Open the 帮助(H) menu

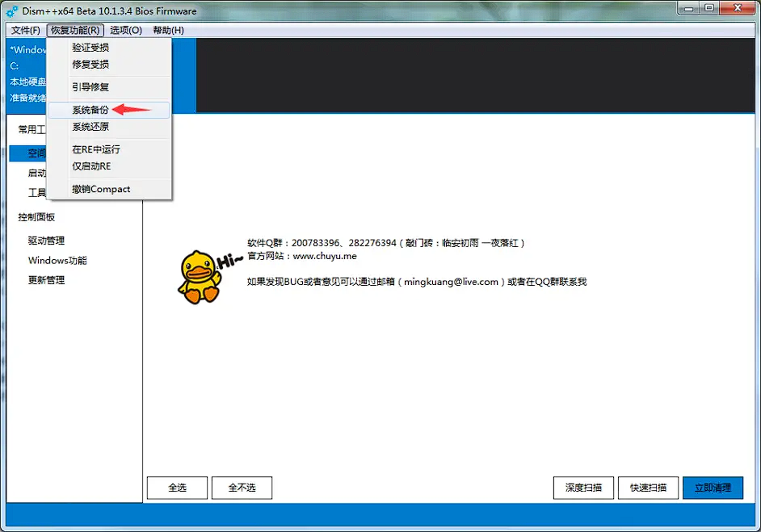click(168, 30)
